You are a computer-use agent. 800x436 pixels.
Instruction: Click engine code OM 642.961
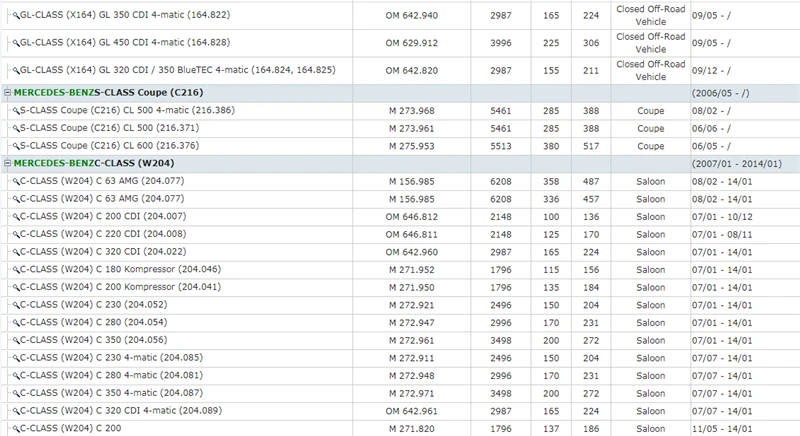(x=412, y=412)
